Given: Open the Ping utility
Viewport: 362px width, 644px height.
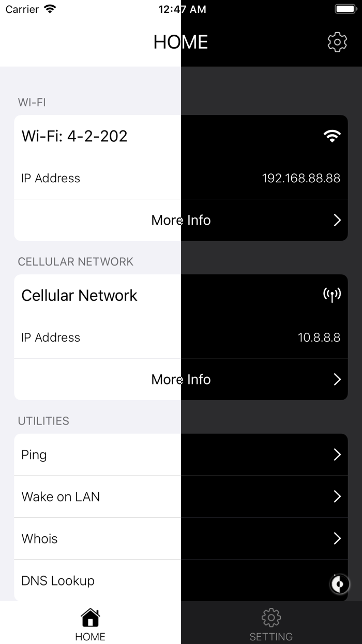Looking at the screenshot, I should 34,455.
